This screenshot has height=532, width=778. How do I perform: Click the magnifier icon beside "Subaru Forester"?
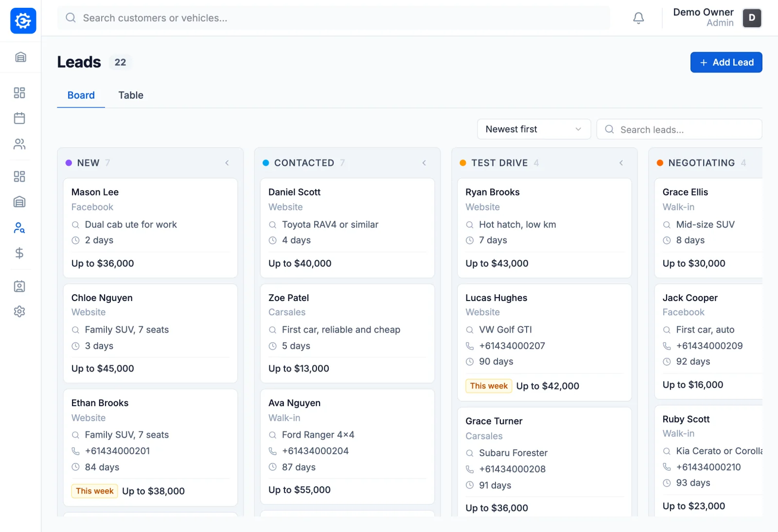(470, 453)
